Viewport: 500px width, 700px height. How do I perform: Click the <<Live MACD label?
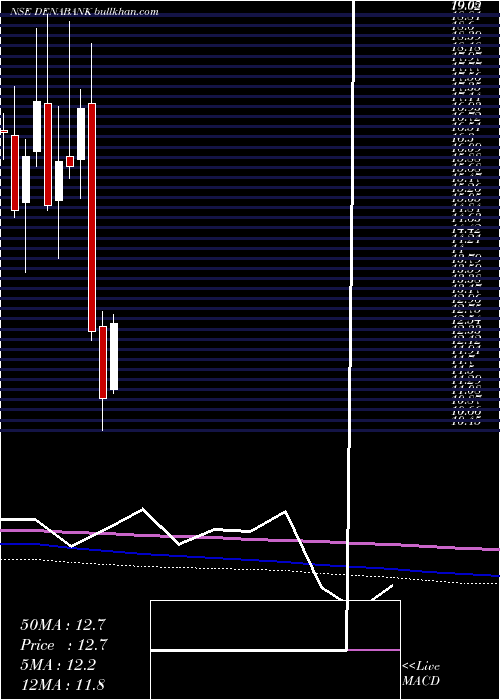tap(421, 674)
